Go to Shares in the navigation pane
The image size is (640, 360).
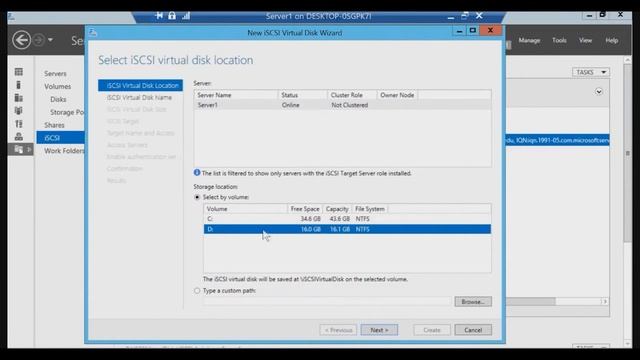click(54, 125)
